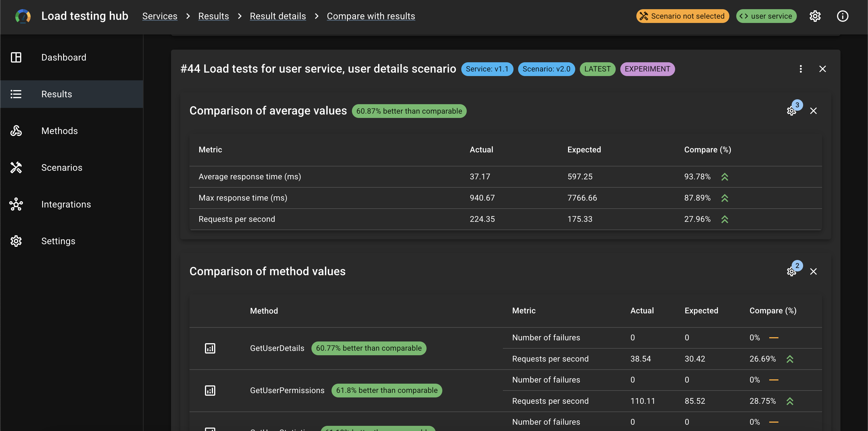
Task: Close the Comparison of average values panel
Action: [813, 111]
